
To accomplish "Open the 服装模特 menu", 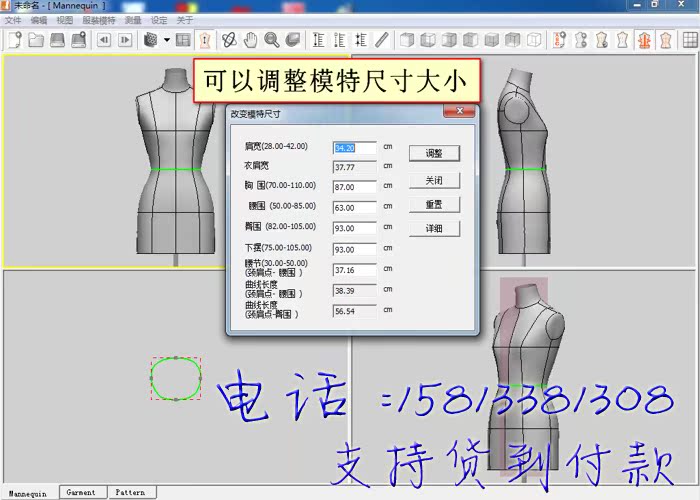I will point(99,20).
